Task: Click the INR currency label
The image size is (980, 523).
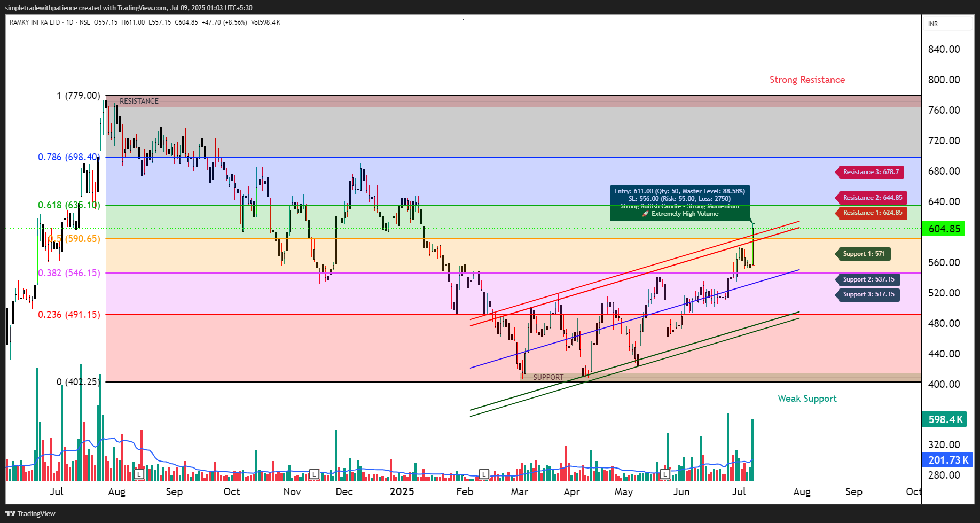Action: point(933,24)
